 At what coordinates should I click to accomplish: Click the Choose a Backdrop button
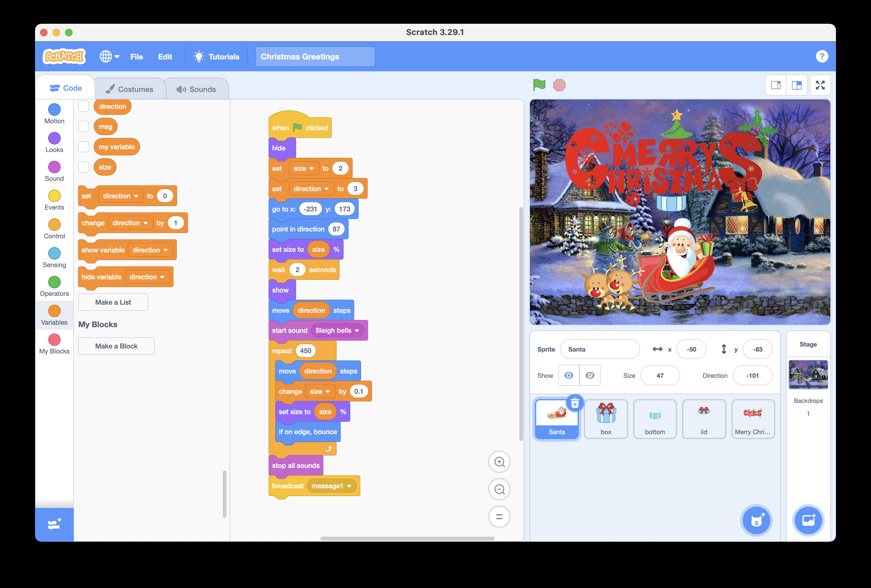pyautogui.click(x=808, y=520)
